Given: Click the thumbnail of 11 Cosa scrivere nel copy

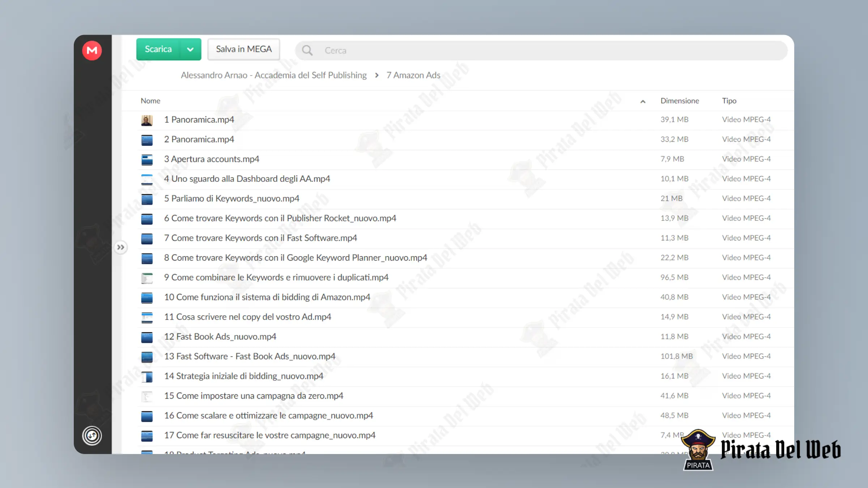Looking at the screenshot, I should (x=147, y=317).
